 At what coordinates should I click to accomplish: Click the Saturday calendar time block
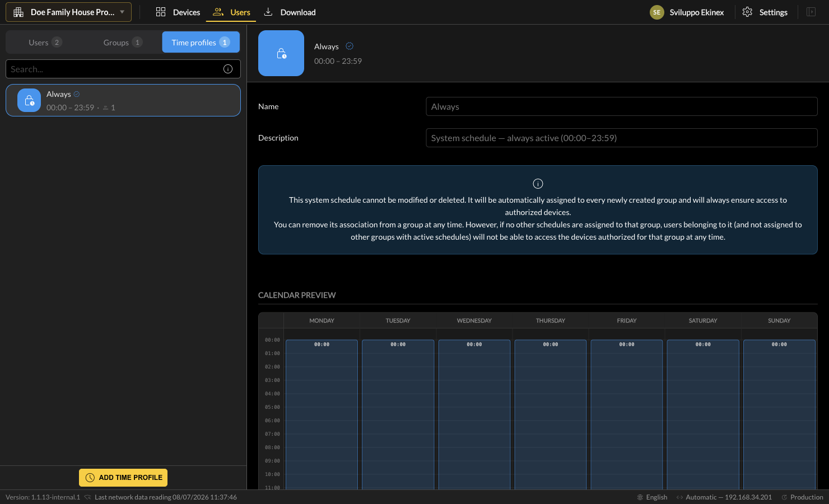703,414
